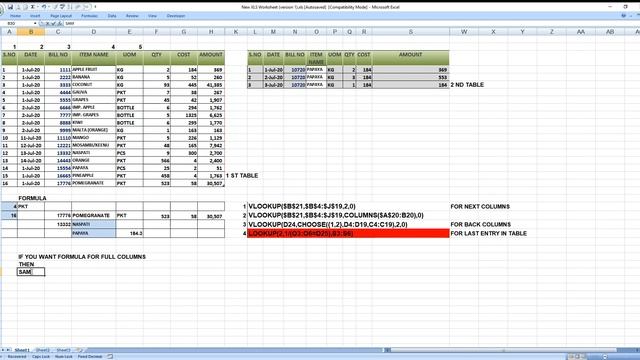Select the red LOOKUP formula cell

(348, 233)
